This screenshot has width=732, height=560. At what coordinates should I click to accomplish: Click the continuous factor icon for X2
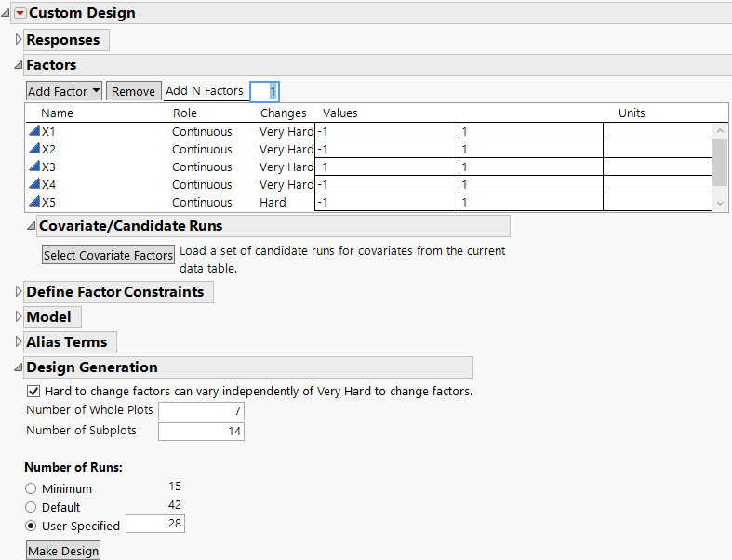click(x=34, y=150)
